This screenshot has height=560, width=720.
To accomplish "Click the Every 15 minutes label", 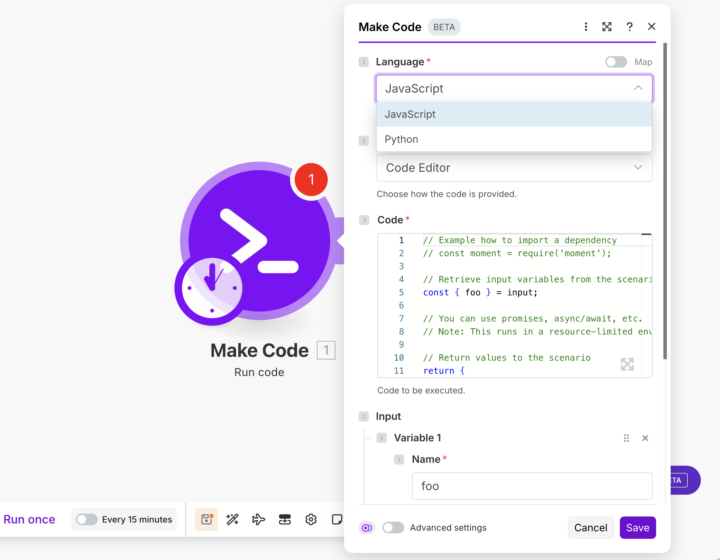I will [x=137, y=519].
